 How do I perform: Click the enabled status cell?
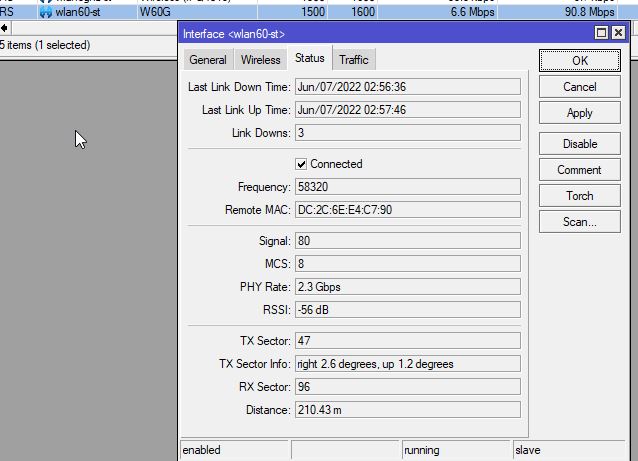pos(234,450)
